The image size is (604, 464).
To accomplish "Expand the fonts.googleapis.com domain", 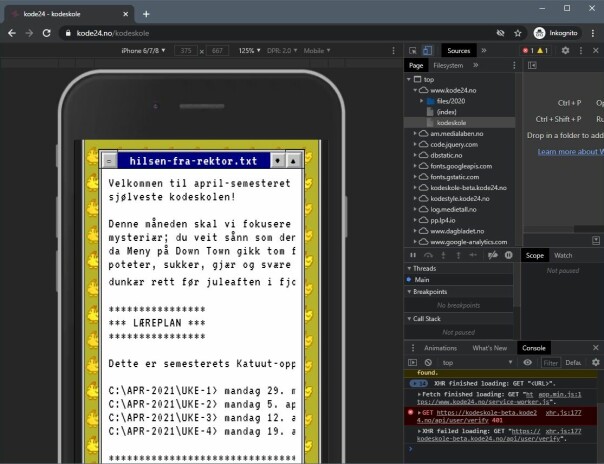I will (x=415, y=166).
